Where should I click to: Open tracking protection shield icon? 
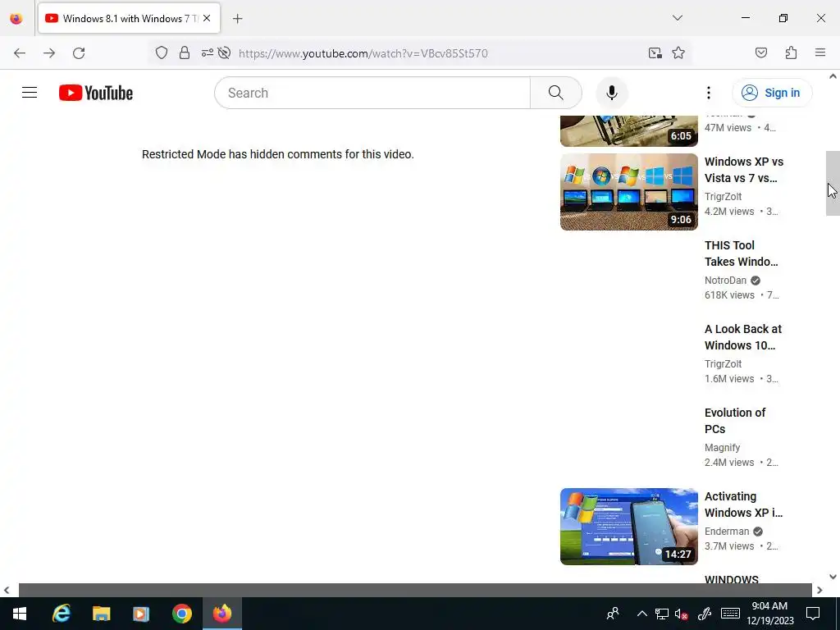(x=162, y=52)
